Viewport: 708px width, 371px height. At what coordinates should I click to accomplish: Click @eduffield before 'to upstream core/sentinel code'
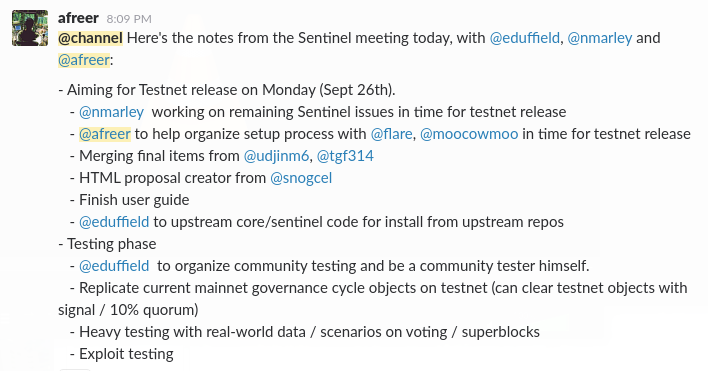pyautogui.click(x=114, y=222)
